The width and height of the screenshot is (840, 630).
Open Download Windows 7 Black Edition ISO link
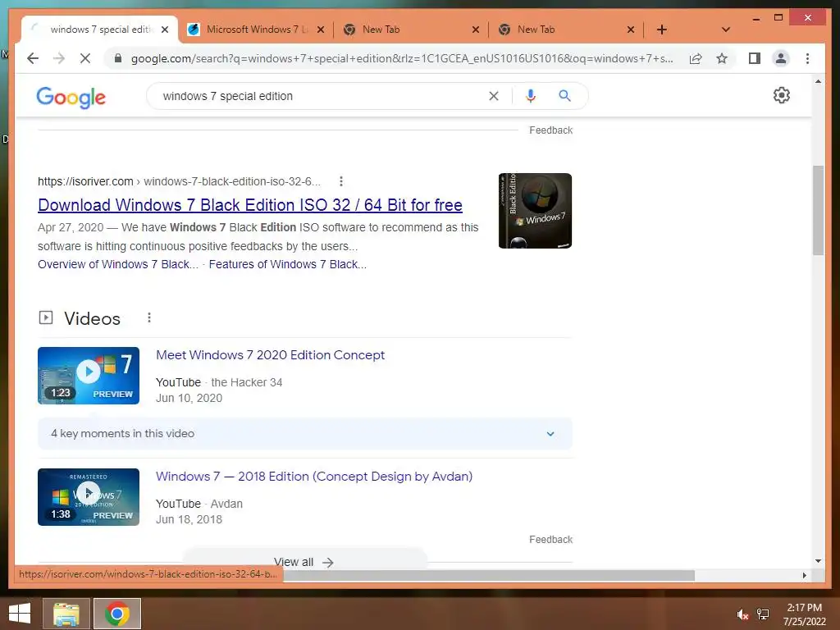point(250,205)
